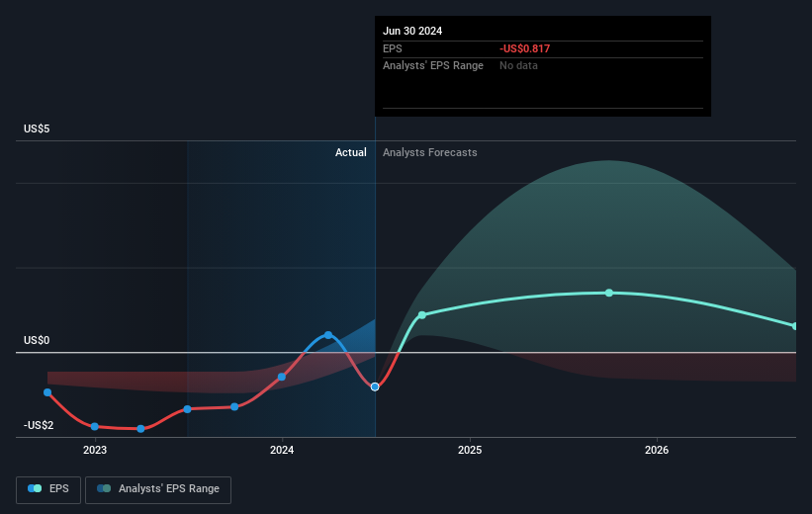The width and height of the screenshot is (812, 514).
Task: Select the mid-2023 EPS data point
Action: click(188, 409)
